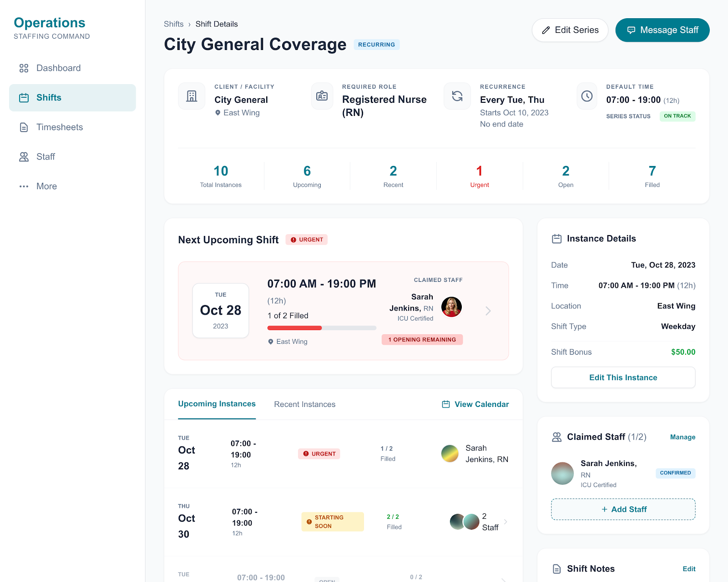Click the Message Staff button
The height and width of the screenshot is (582, 728).
click(x=662, y=30)
